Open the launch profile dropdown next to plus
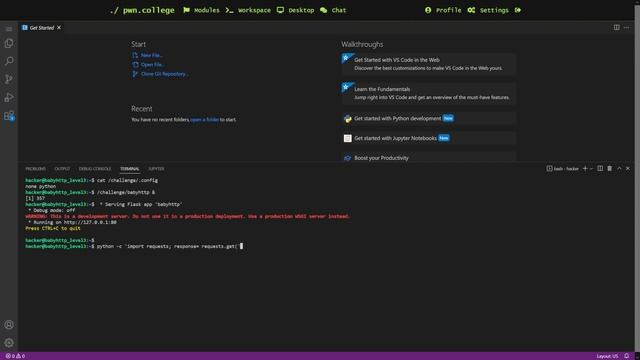The image size is (640, 360). (591, 169)
